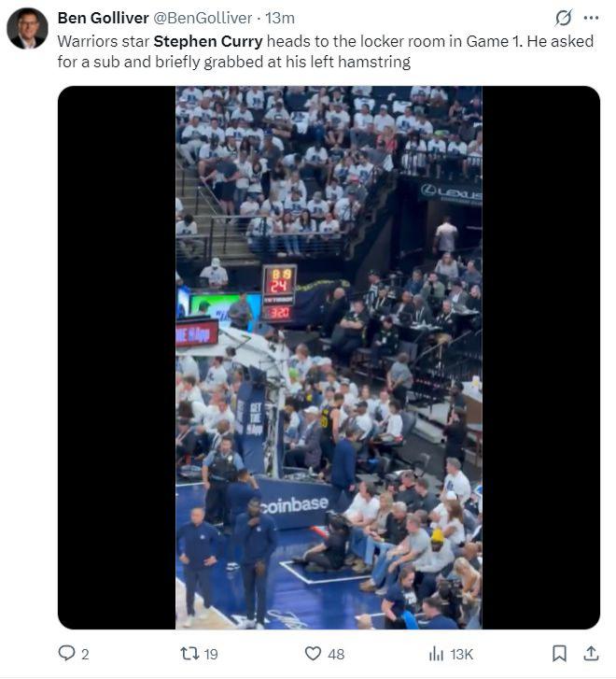Viewport: 616px width, 679px height.
Task: Play the arena video in the tweet
Action: [x=329, y=358]
